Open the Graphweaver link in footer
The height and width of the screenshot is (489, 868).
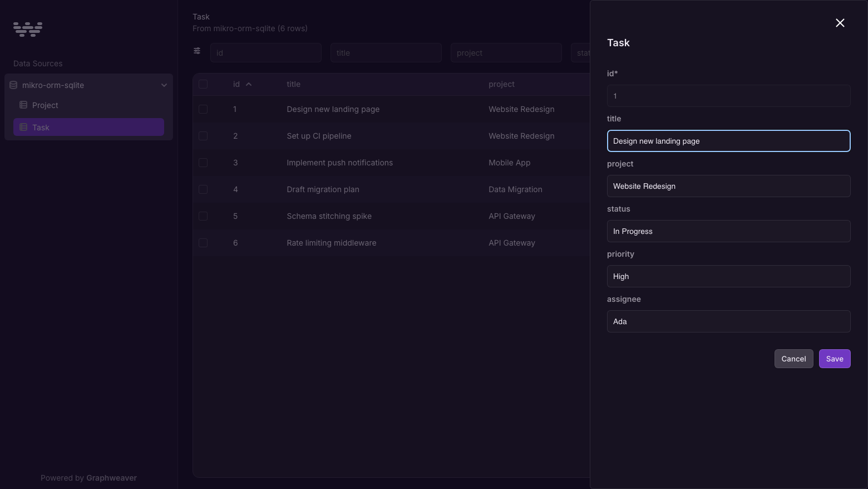111,478
